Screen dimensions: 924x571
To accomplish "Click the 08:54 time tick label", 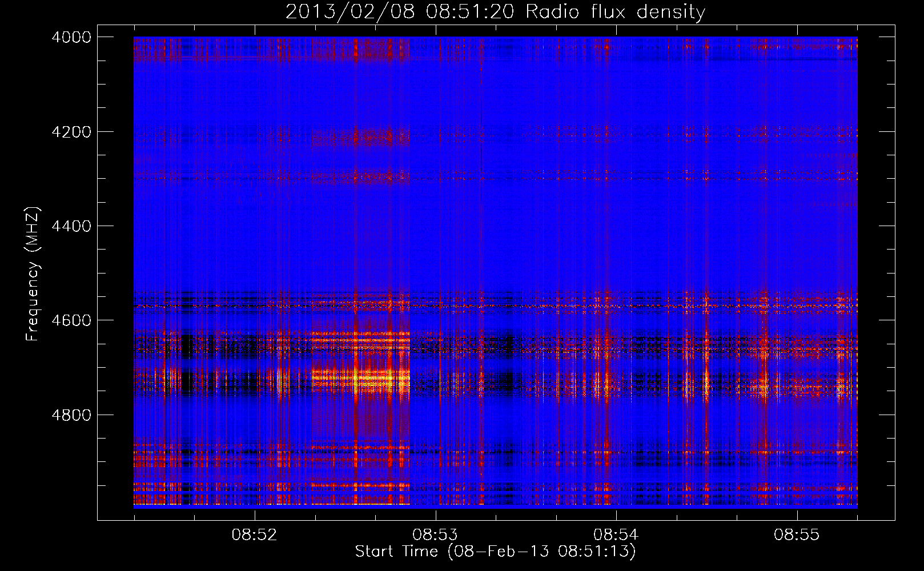I will [616, 535].
